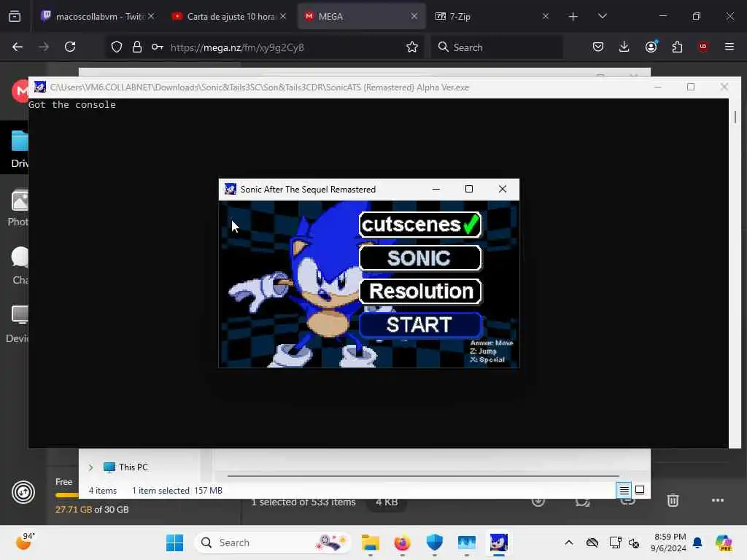Reload the current MEGA page

pos(70,47)
